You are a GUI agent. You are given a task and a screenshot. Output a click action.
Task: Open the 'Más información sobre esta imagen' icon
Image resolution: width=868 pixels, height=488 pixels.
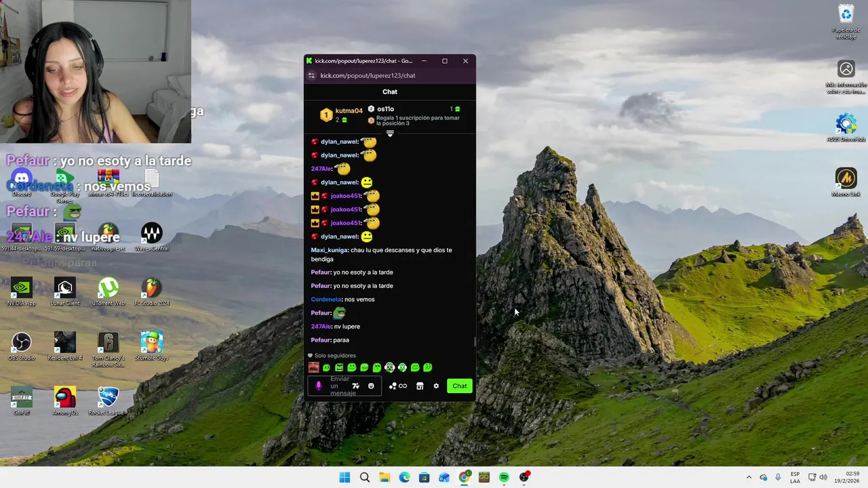click(846, 77)
